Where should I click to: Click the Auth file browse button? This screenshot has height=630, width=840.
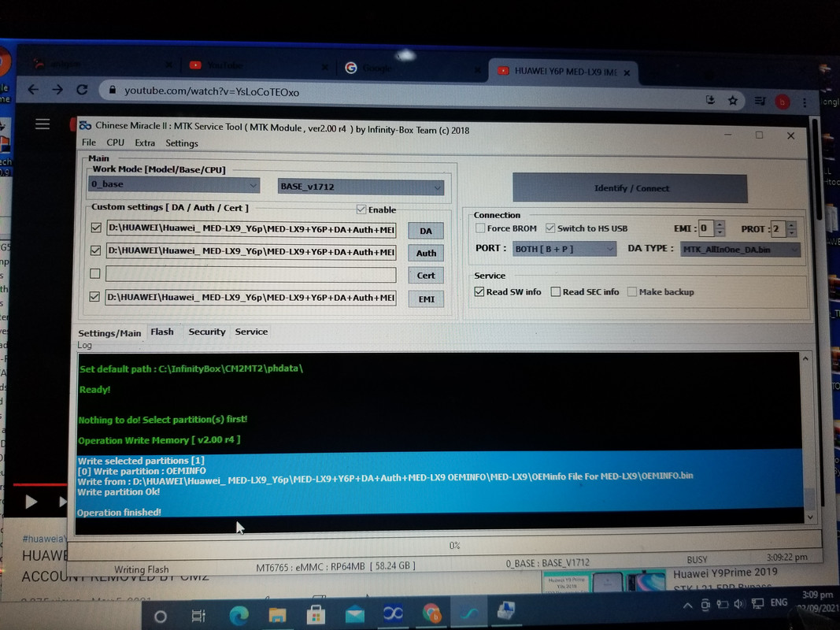(426, 253)
